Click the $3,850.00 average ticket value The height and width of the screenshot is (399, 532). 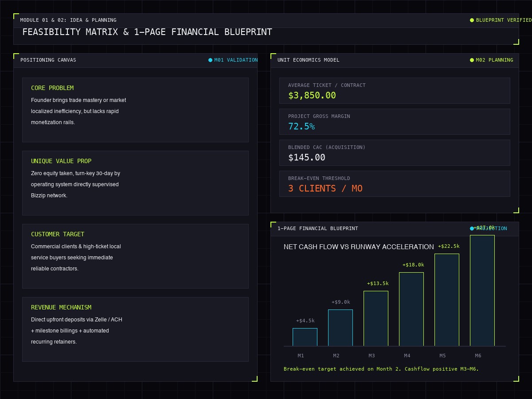[312, 95]
